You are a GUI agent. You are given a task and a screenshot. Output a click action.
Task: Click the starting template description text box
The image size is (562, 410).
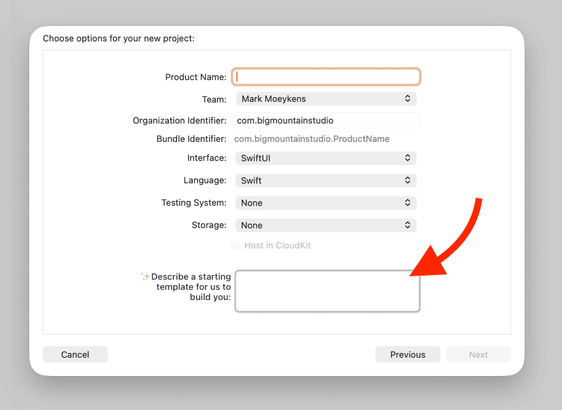327,291
